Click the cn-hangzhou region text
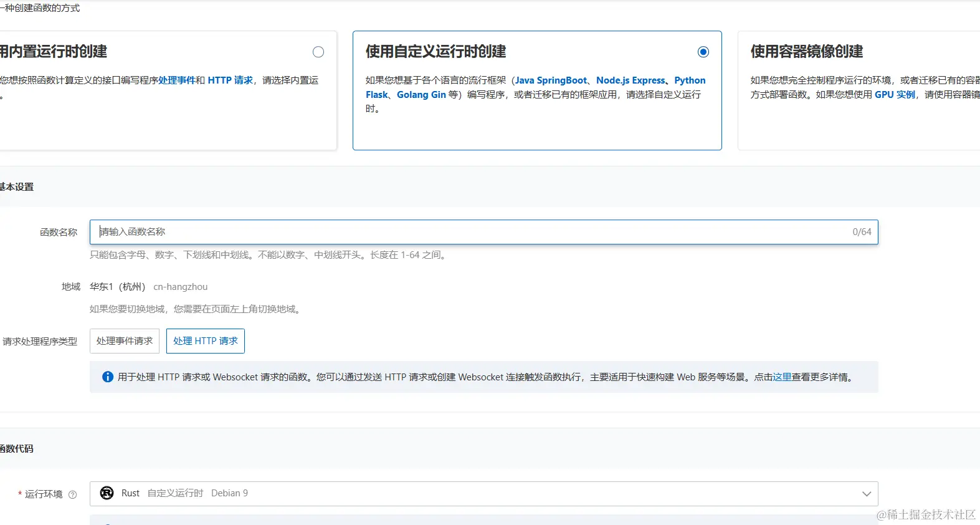This screenshot has height=525, width=980. 181,287
